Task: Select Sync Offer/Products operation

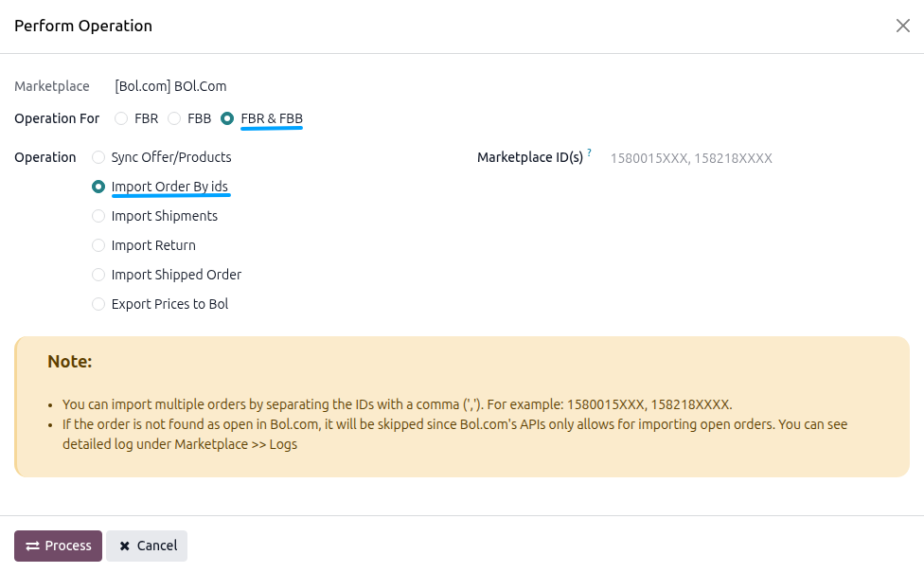Action: click(98, 157)
